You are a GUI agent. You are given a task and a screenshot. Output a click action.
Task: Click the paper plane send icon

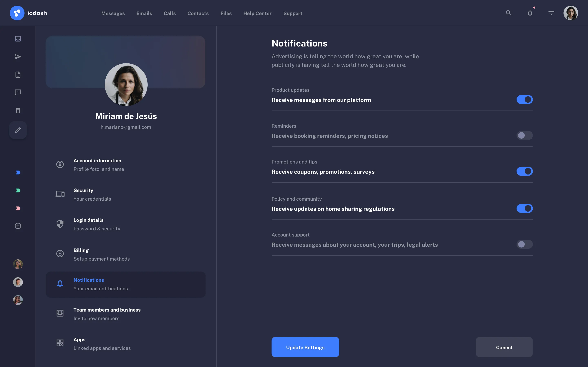click(18, 56)
